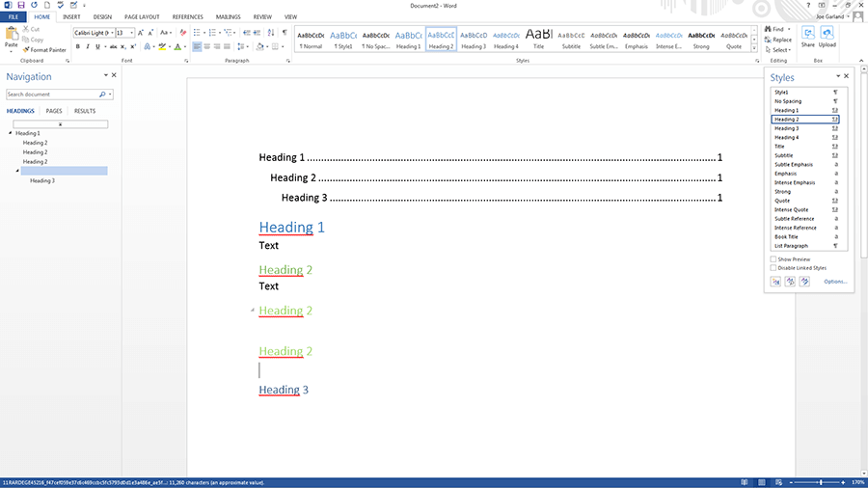Image resolution: width=868 pixels, height=488 pixels.
Task: Click the Options link in the Styles pane
Action: pyautogui.click(x=835, y=282)
